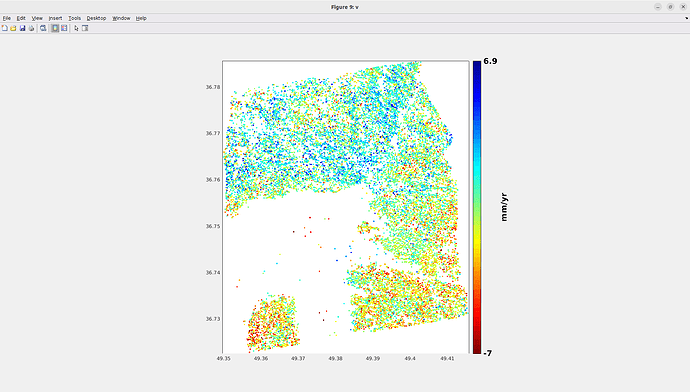Viewport: 690px width, 392px height.
Task: Open a file using the folder icon
Action: coord(13,28)
